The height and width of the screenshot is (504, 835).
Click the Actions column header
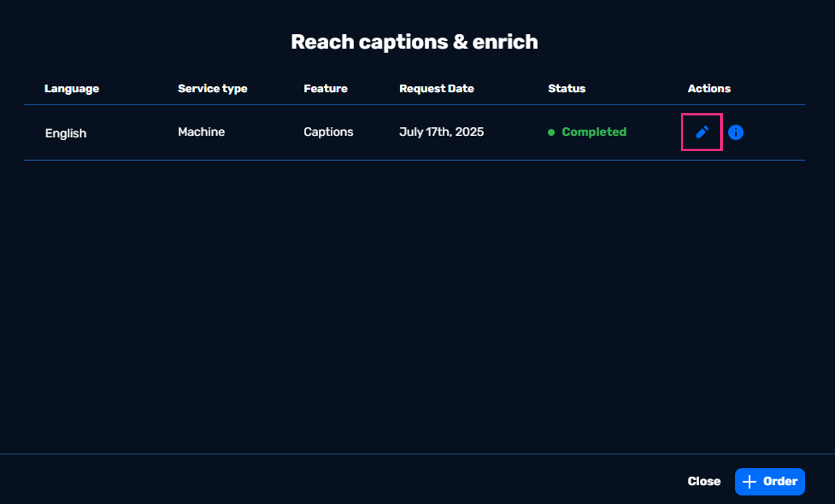click(x=709, y=89)
